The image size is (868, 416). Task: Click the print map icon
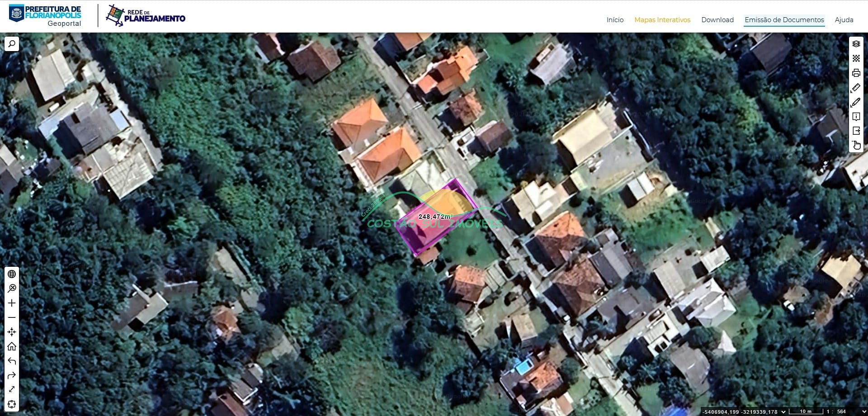[x=856, y=73]
